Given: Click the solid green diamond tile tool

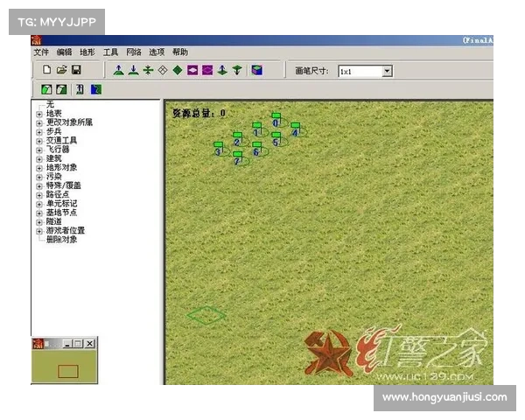Looking at the screenshot, I should tap(177, 70).
